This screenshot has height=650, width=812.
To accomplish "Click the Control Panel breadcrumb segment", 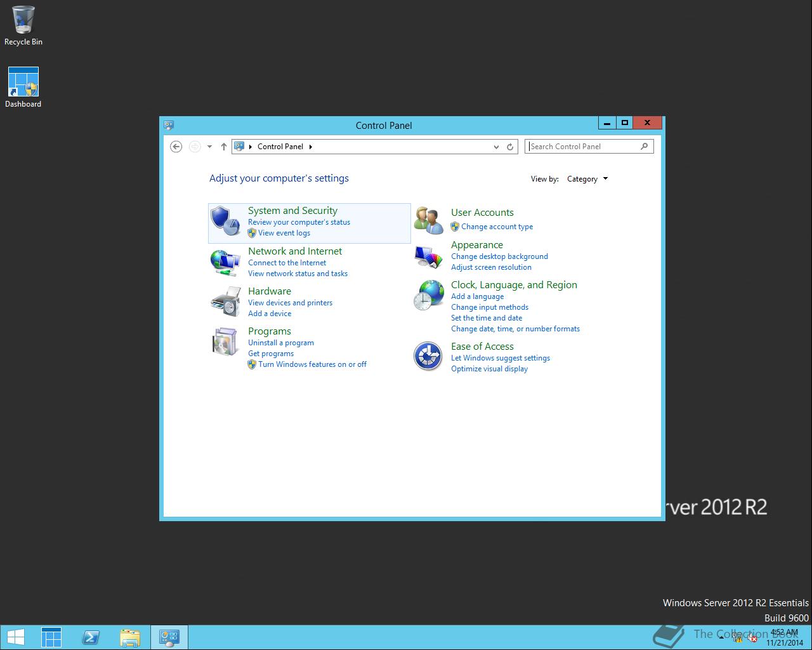I will tap(280, 147).
